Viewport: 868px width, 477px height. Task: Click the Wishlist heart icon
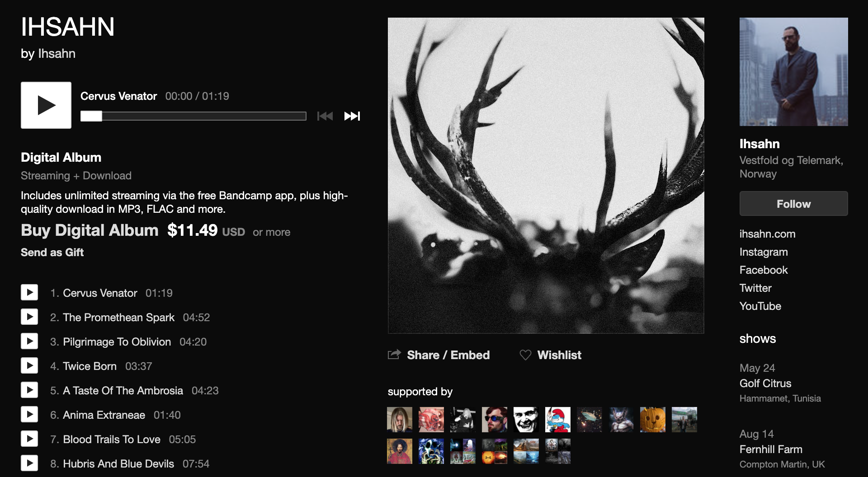525,355
